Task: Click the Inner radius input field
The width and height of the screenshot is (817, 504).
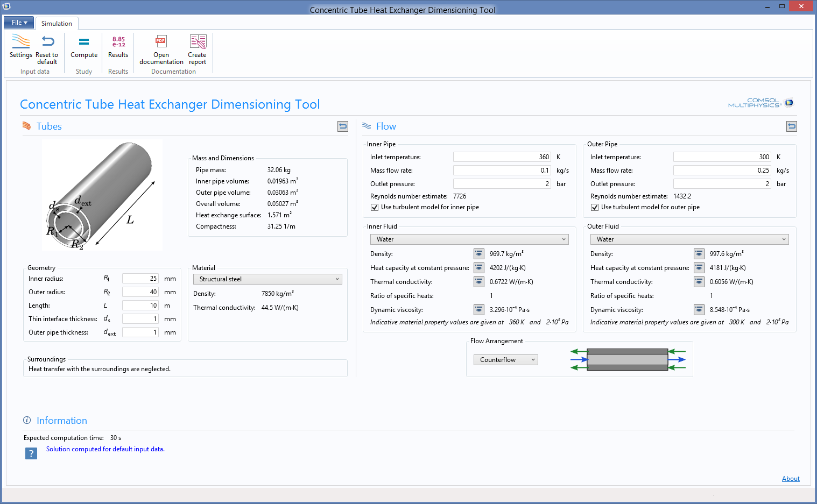Action: tap(140, 279)
